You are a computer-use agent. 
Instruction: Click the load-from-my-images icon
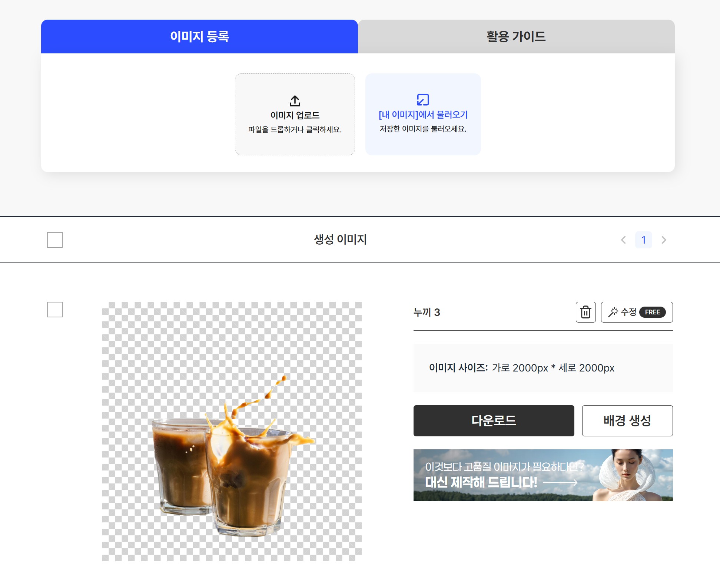423,100
